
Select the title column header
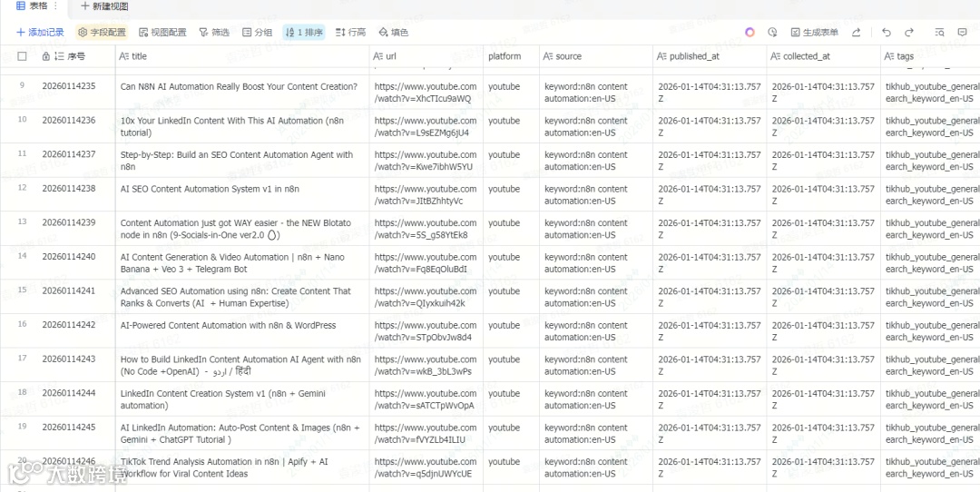[x=242, y=56]
